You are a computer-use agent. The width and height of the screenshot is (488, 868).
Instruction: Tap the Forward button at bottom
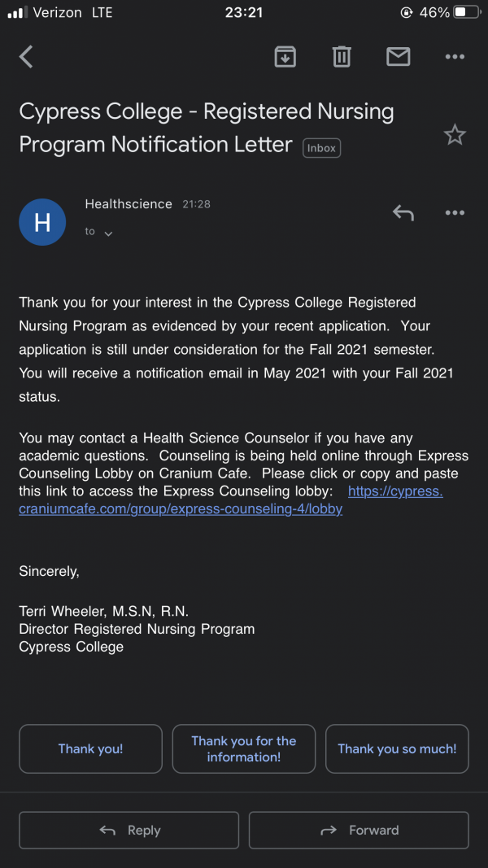[359, 831]
